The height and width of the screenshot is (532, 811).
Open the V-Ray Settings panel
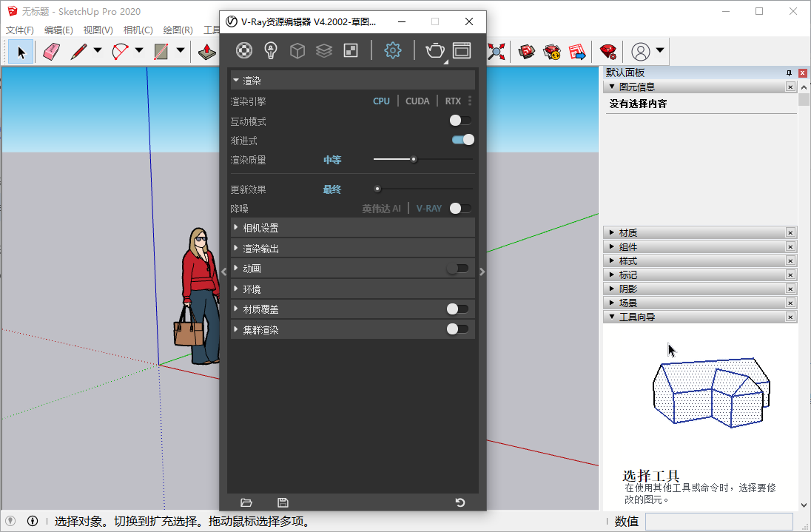[392, 50]
